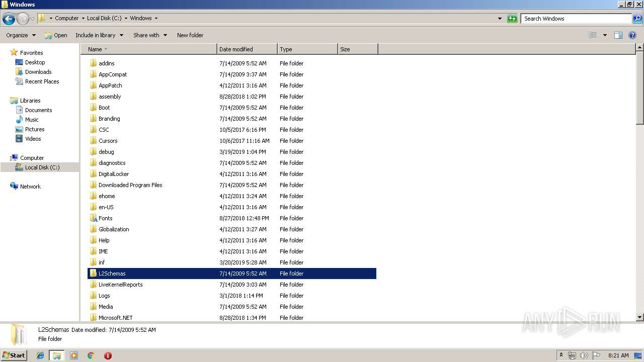Open the Documents library
This screenshot has height=362, width=644.
38,110
